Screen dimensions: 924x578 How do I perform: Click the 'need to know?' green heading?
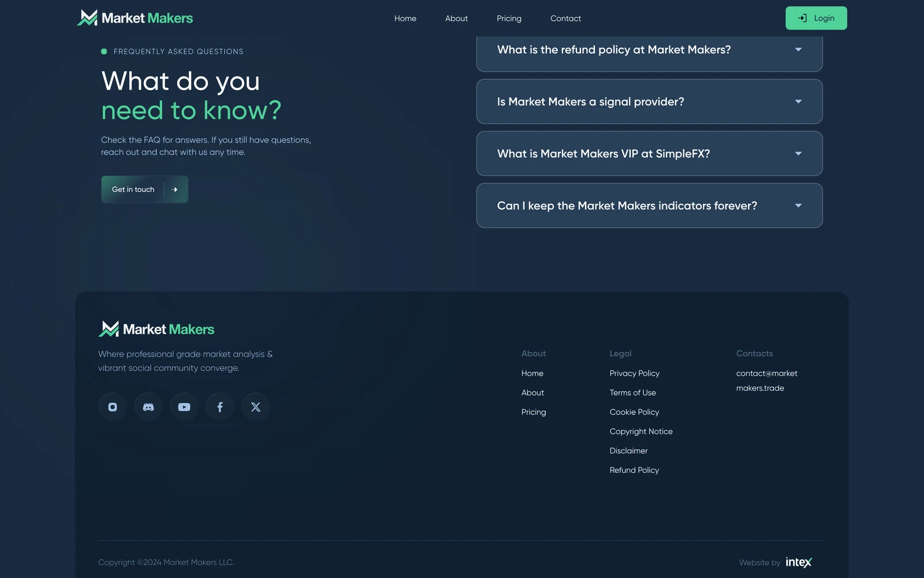[191, 110]
